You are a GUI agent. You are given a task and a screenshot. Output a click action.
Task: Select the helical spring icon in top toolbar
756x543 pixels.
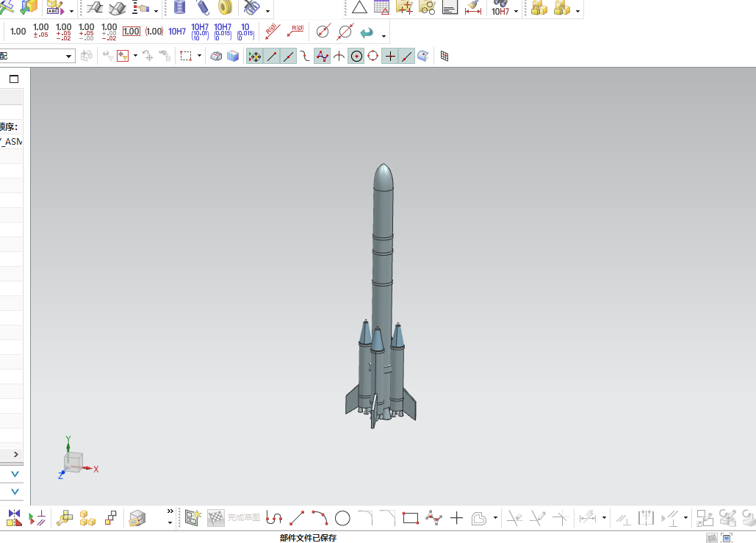(203, 8)
